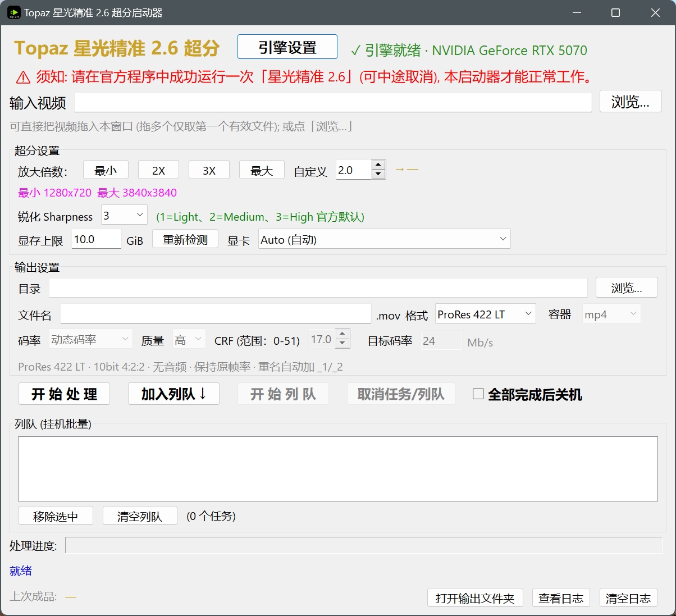This screenshot has height=616, width=676.
Task: Open the 质量 高 dropdown
Action: coord(189,339)
